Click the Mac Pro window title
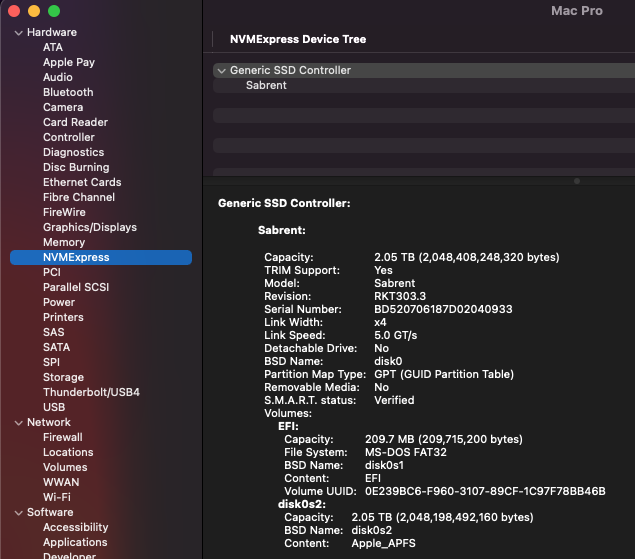The width and height of the screenshot is (635, 559). (577, 11)
